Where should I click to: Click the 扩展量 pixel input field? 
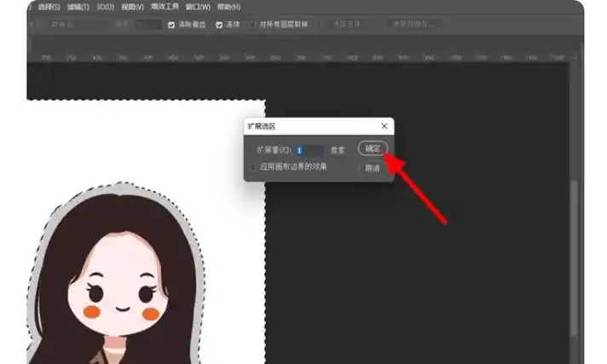click(310, 150)
